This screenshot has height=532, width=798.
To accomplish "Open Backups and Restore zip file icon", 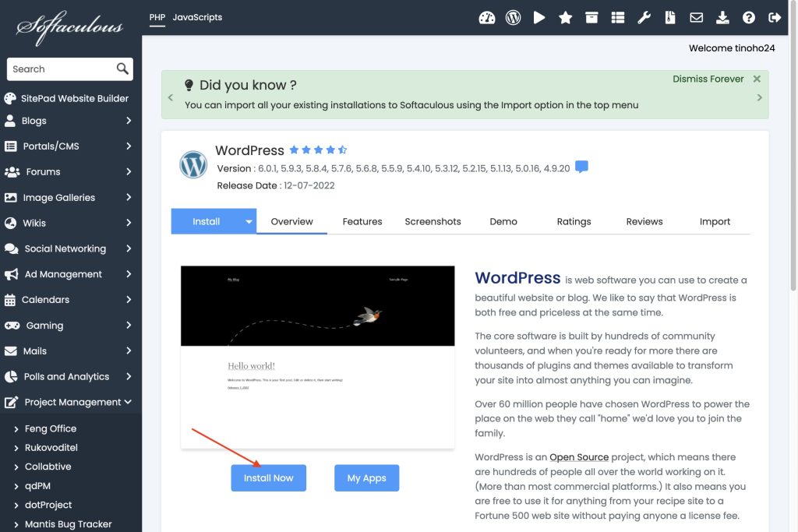I will (x=670, y=18).
